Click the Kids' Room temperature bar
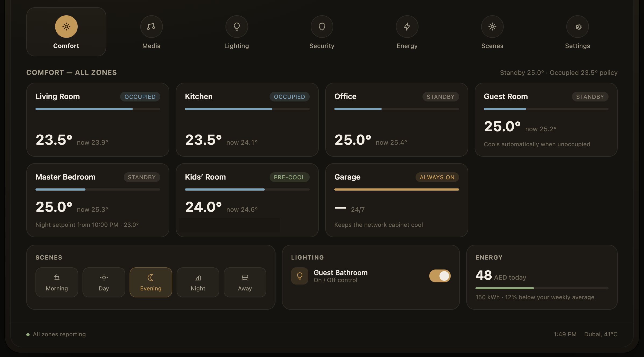This screenshot has height=357, width=644. (x=247, y=190)
